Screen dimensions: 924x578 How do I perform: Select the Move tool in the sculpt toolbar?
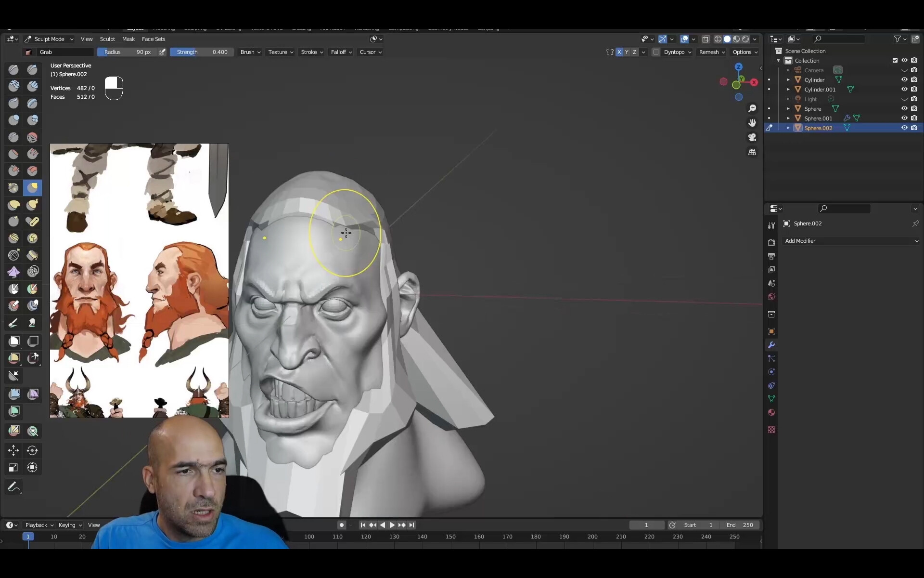[13, 450]
